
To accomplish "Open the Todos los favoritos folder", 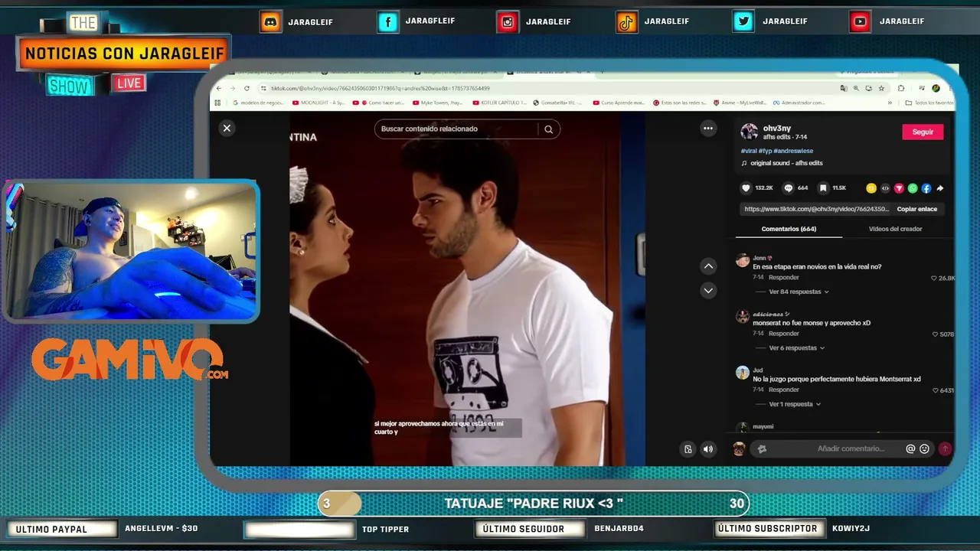I will 929,103.
